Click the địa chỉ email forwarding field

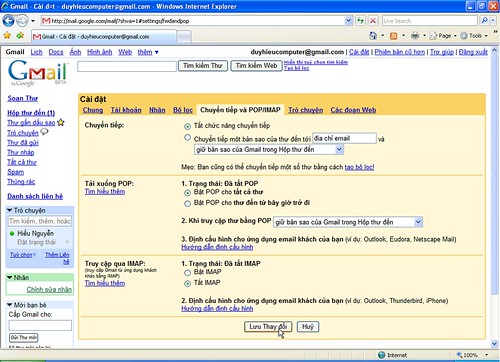pos(344,138)
